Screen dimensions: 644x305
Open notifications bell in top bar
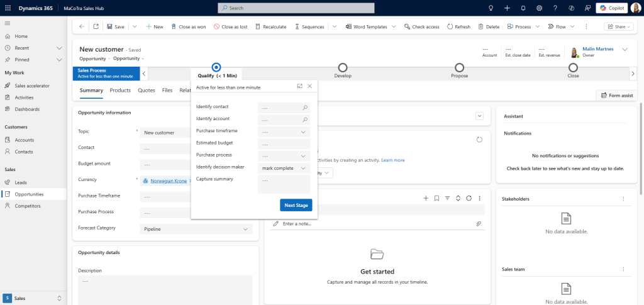pos(523,8)
